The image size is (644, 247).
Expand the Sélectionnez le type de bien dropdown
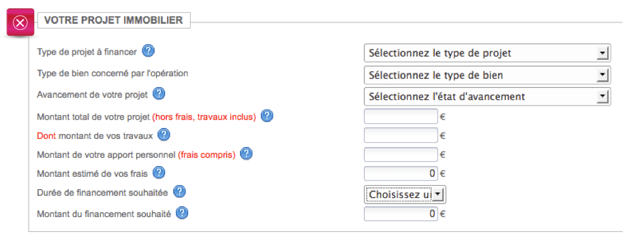487,76
